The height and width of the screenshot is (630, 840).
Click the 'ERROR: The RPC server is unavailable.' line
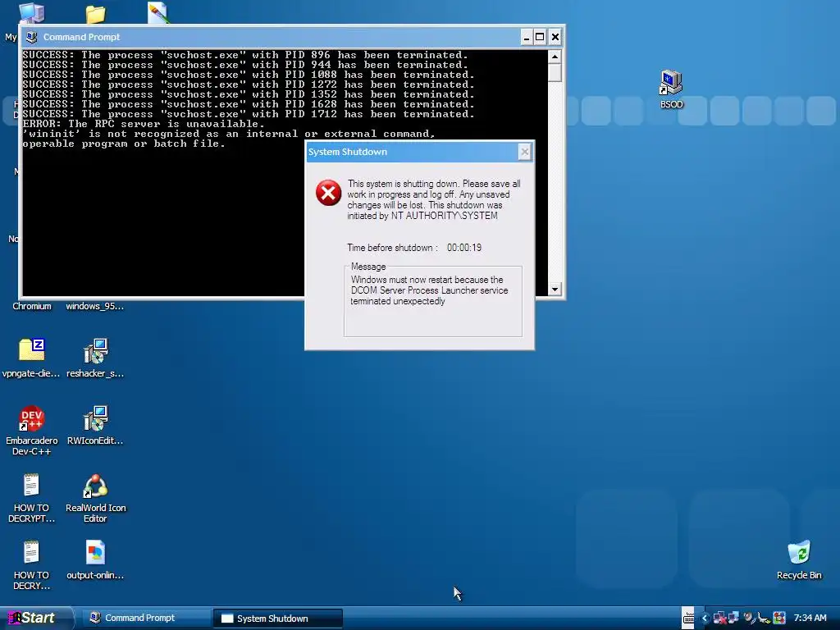(144, 124)
